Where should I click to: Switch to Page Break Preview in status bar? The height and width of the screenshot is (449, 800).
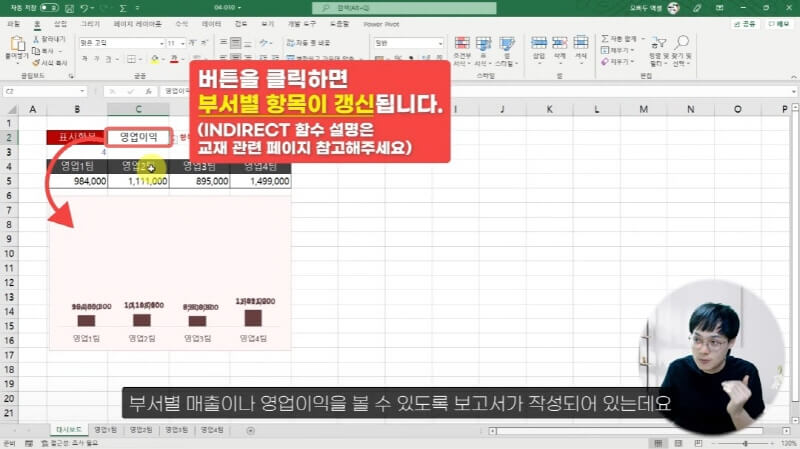point(698,443)
